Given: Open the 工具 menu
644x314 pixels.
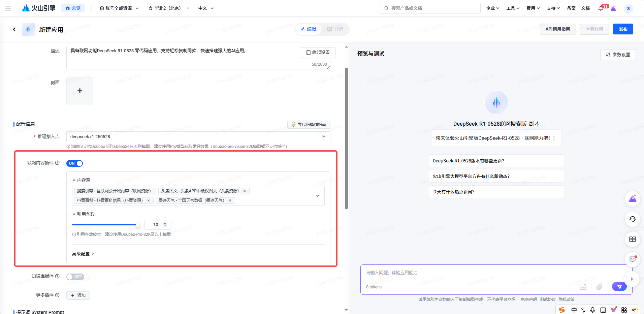Looking at the screenshot, I should click(x=513, y=8).
